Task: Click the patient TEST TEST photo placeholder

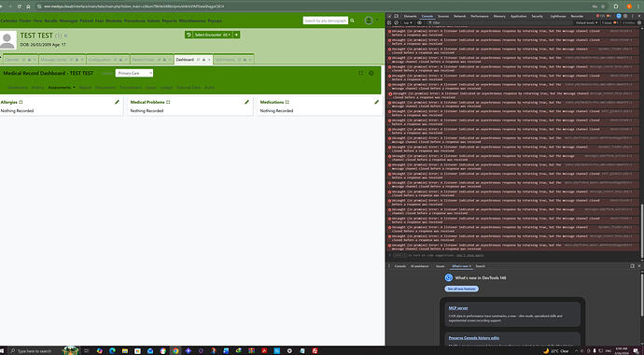Action: coord(7,41)
